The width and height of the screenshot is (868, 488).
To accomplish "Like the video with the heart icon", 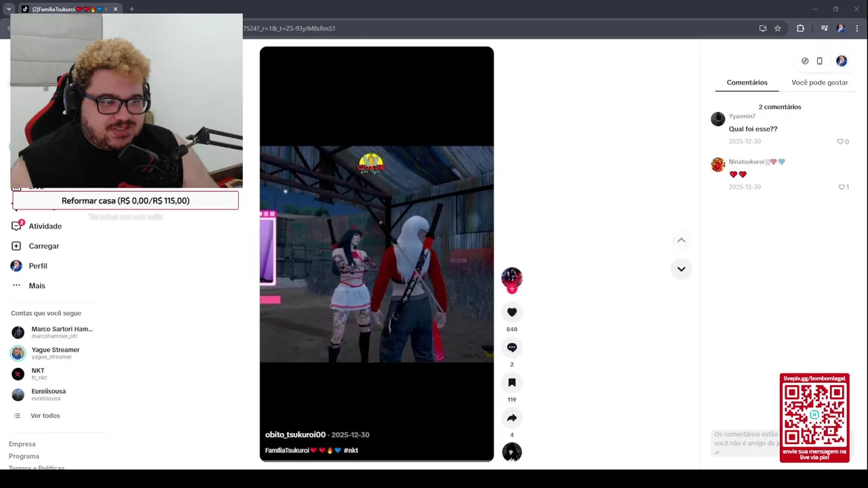I will coord(512,312).
